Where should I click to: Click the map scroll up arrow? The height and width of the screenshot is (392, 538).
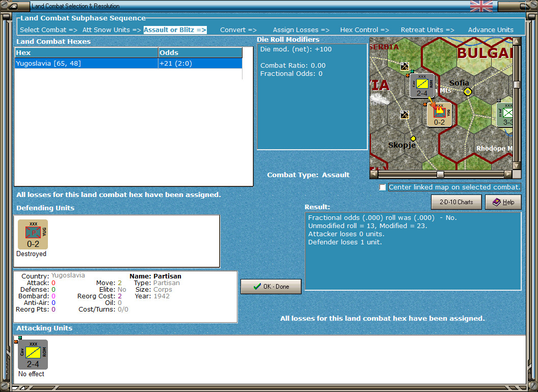(x=517, y=41)
